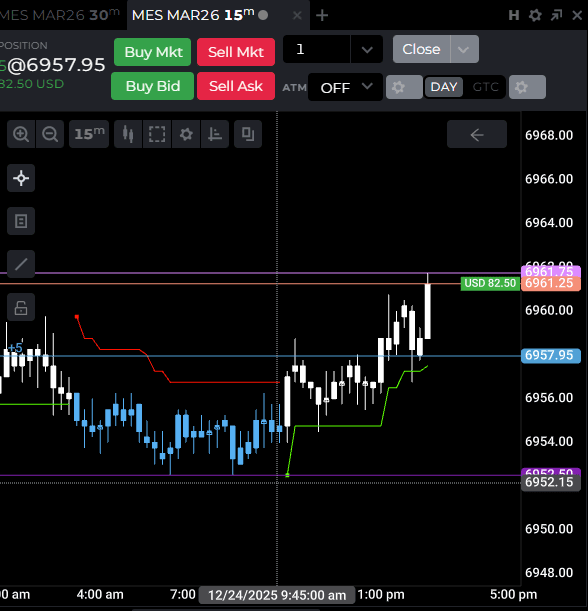Activate the dashed selection rectangle tool
This screenshot has height=611, width=588.
[157, 134]
